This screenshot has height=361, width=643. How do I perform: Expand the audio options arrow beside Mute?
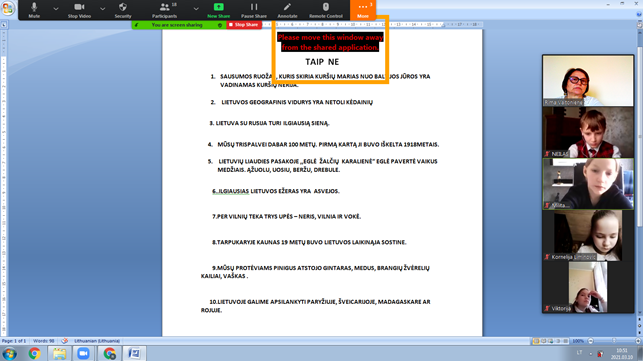point(56,8)
